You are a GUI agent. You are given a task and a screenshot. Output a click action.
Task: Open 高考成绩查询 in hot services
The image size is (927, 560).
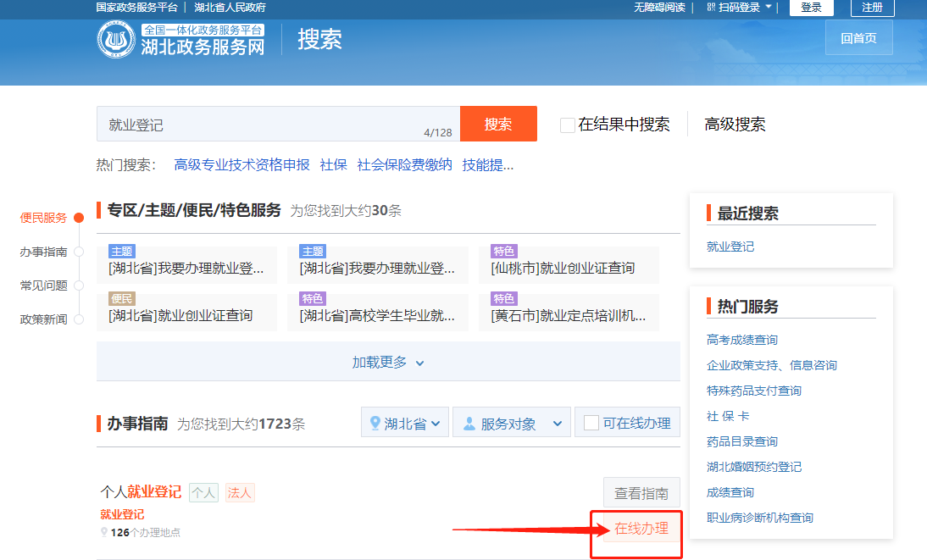pyautogui.click(x=742, y=340)
